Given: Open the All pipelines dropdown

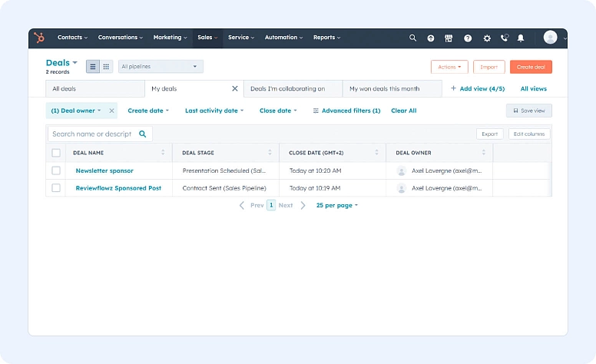Looking at the screenshot, I should (x=160, y=67).
